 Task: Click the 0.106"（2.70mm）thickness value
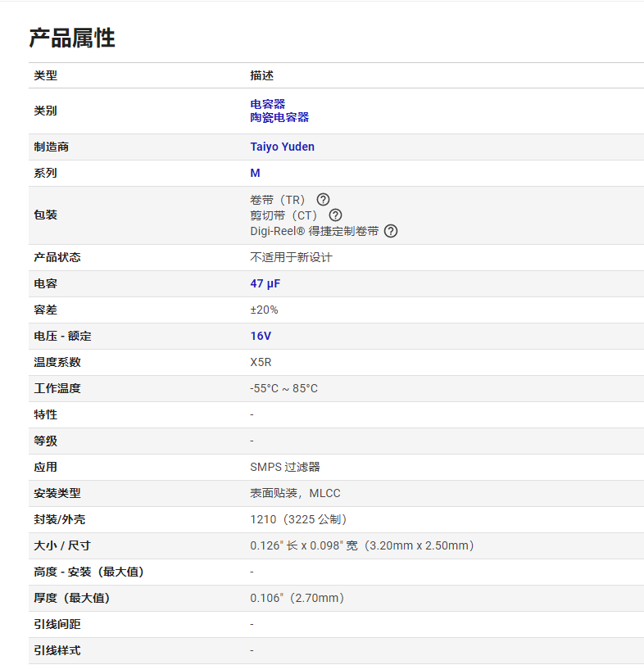click(x=297, y=598)
